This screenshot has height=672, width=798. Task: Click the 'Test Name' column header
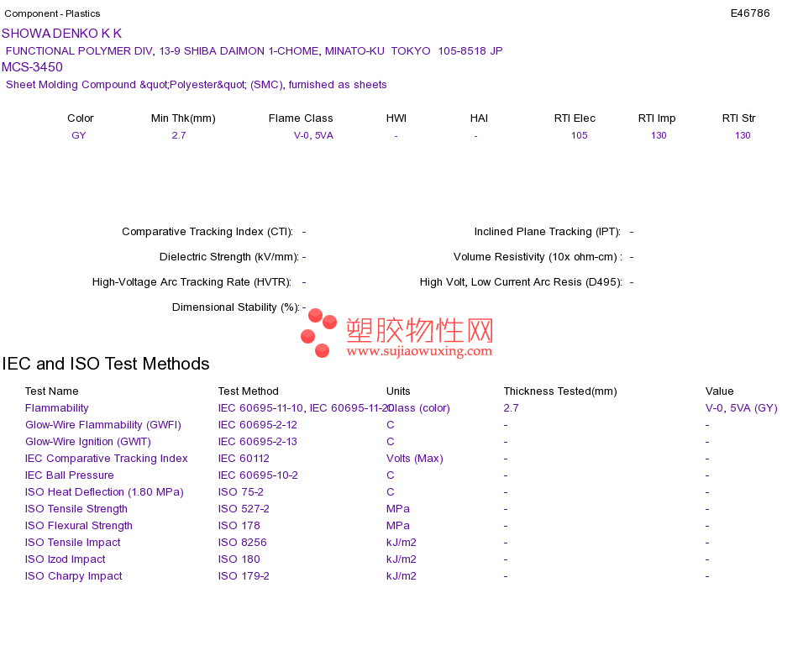(52, 391)
